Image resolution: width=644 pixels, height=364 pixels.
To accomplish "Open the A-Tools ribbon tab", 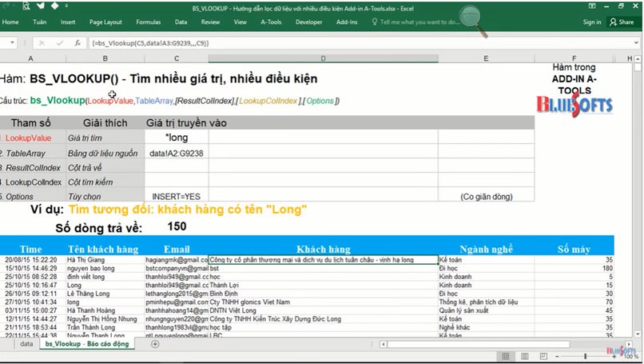I will coord(271,22).
